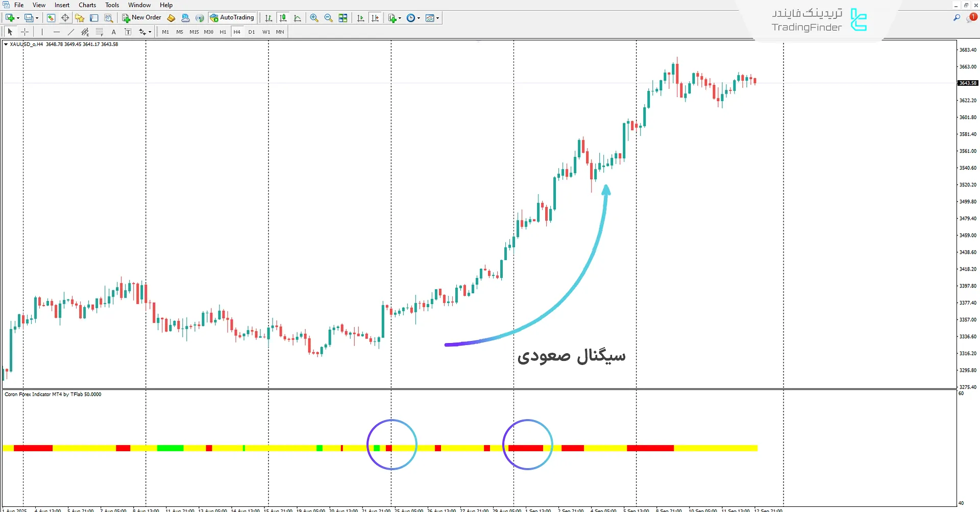Select the Draw Vertical Line tool
The width and height of the screenshot is (980, 512).
tap(41, 32)
